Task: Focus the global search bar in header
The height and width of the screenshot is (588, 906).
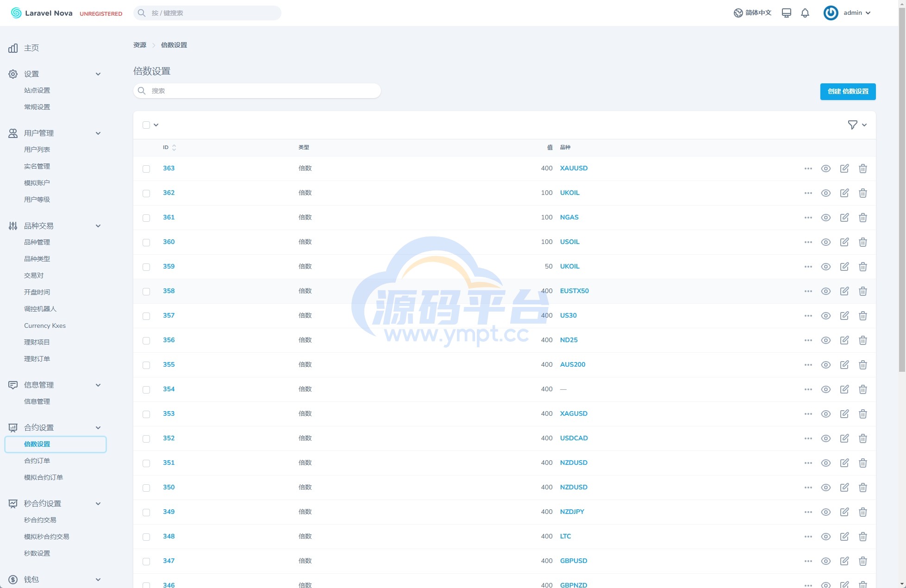Action: tap(207, 13)
